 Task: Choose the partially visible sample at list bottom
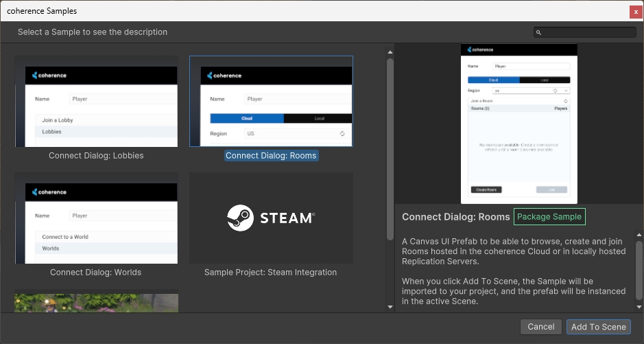[x=96, y=303]
